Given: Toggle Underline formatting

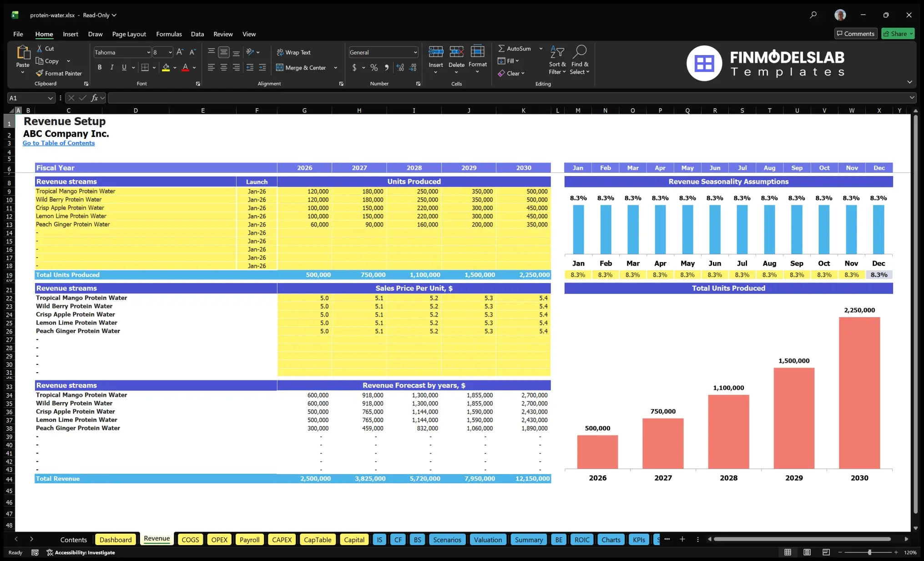Looking at the screenshot, I should 124,67.
